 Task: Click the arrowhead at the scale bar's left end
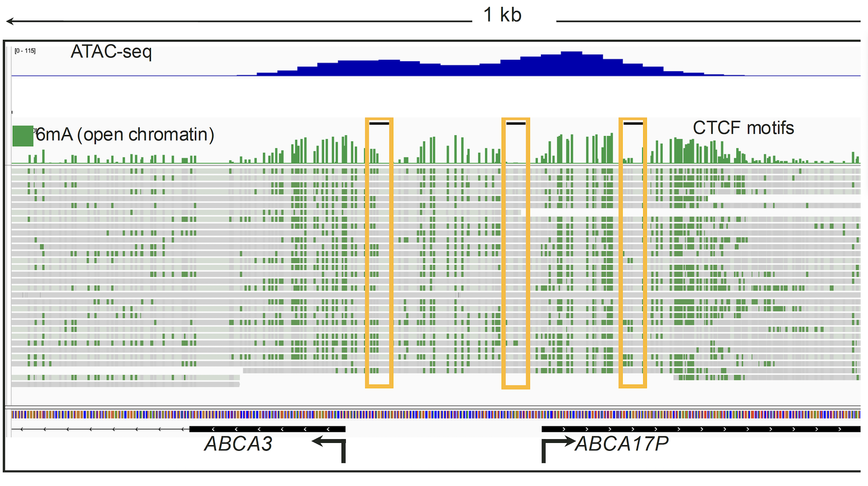[x=10, y=21]
